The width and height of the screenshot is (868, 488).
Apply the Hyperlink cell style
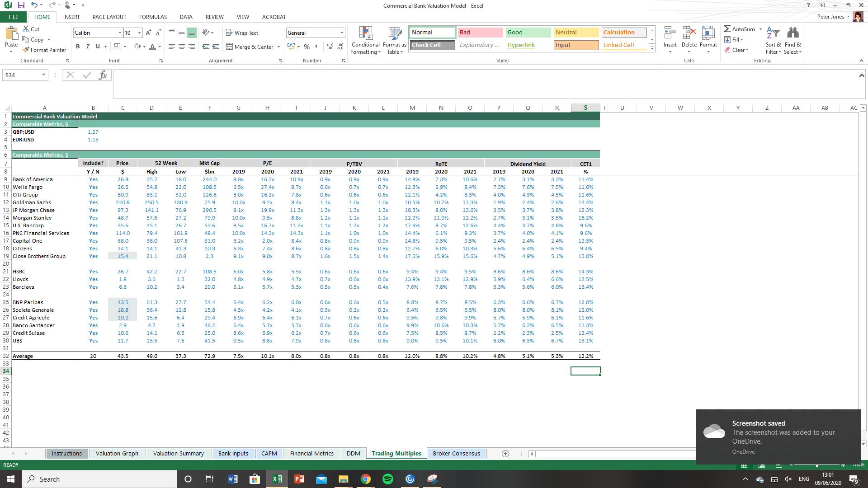528,45
